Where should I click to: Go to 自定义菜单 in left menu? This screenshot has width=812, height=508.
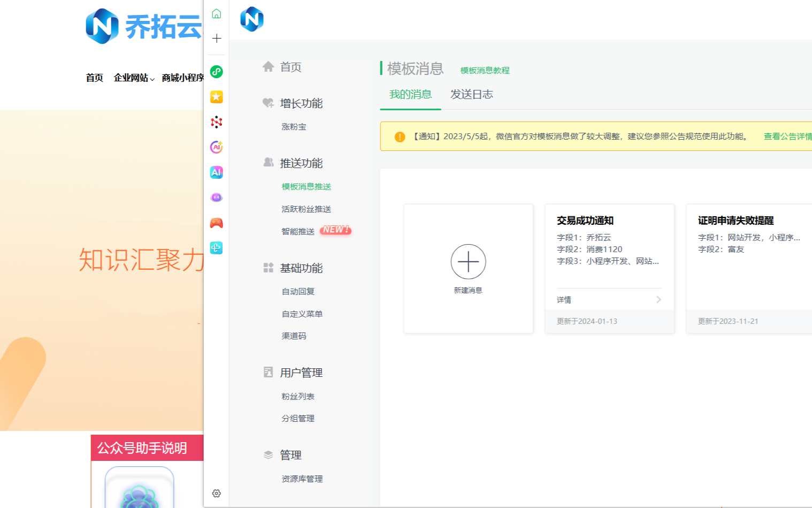[302, 314]
